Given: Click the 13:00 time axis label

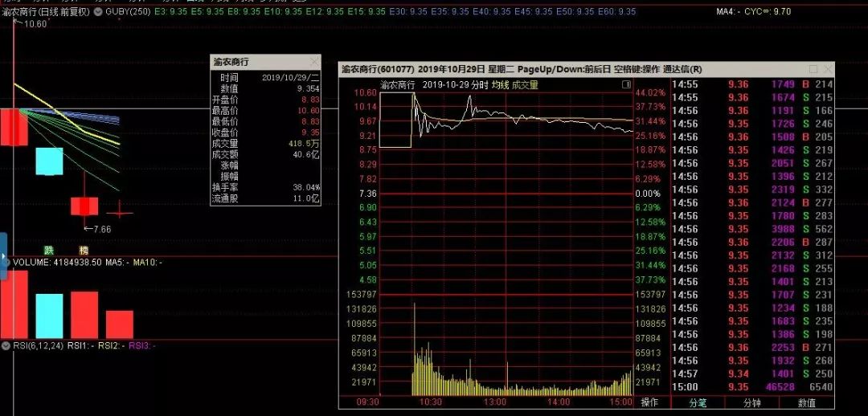Looking at the screenshot, I should point(495,402).
